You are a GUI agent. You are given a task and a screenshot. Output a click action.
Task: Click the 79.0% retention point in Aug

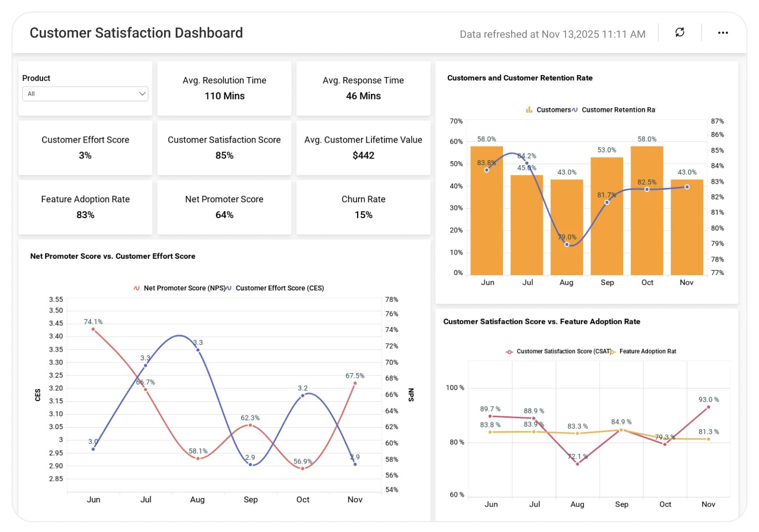[567, 244]
